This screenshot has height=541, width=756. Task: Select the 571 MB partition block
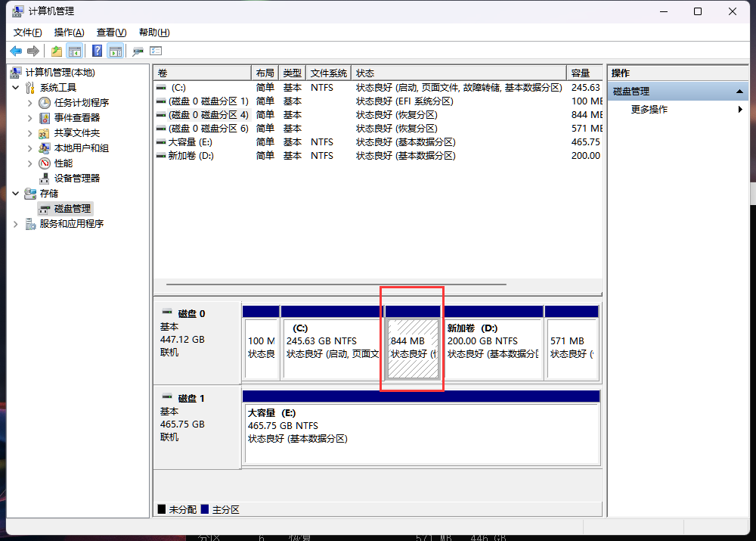click(x=572, y=343)
